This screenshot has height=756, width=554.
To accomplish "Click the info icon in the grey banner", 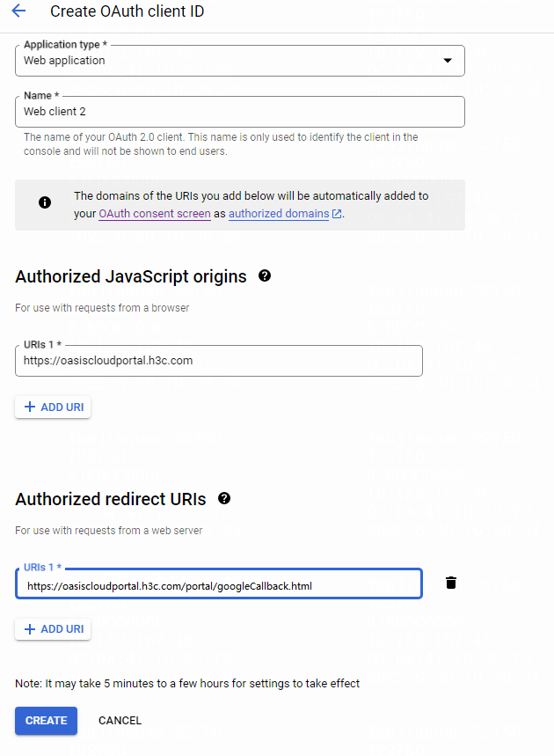I will coord(45,202).
